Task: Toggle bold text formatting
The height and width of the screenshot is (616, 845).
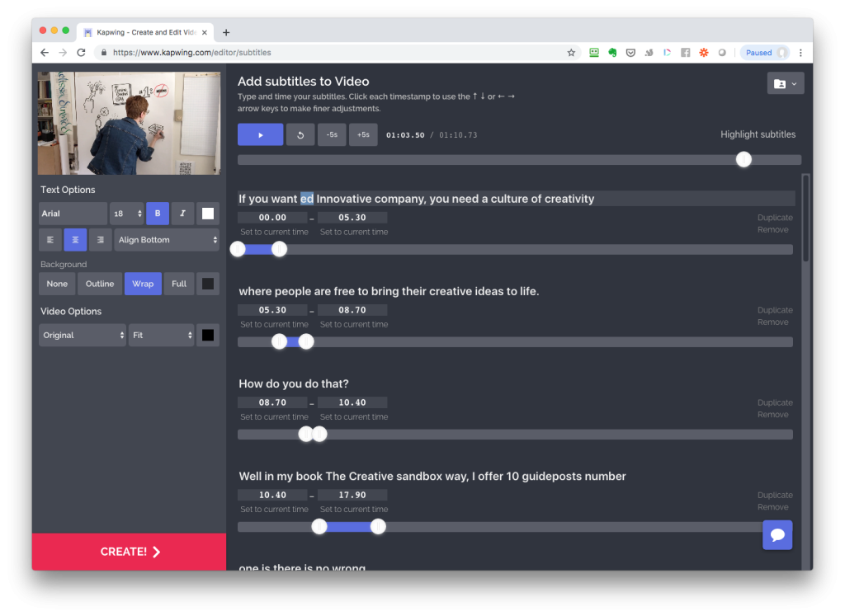Action: 158,214
